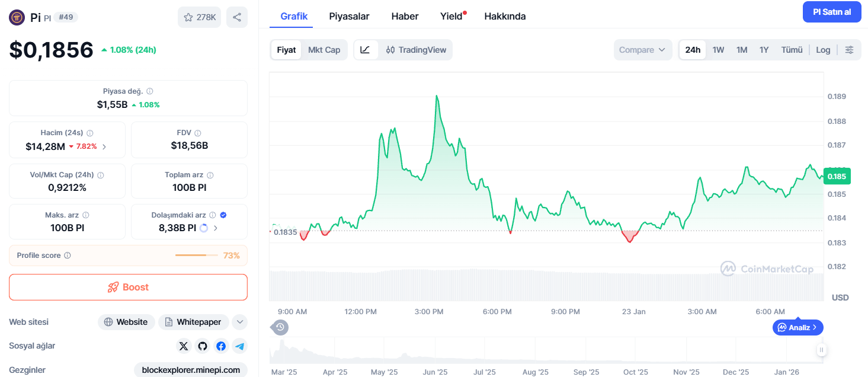Add Pi to watchlist via star button
868x377 pixels.
(199, 17)
